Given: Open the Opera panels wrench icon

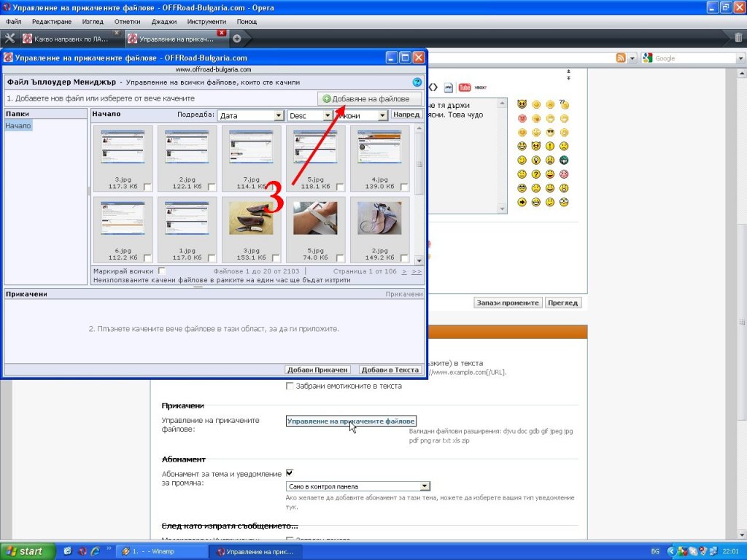Looking at the screenshot, I should coord(9,39).
